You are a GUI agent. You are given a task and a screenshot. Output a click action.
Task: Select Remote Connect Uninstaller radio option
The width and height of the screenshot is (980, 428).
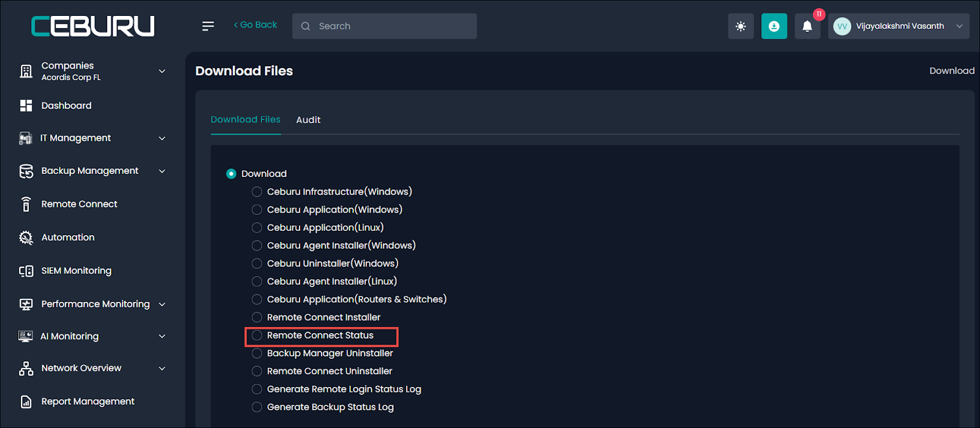[257, 371]
